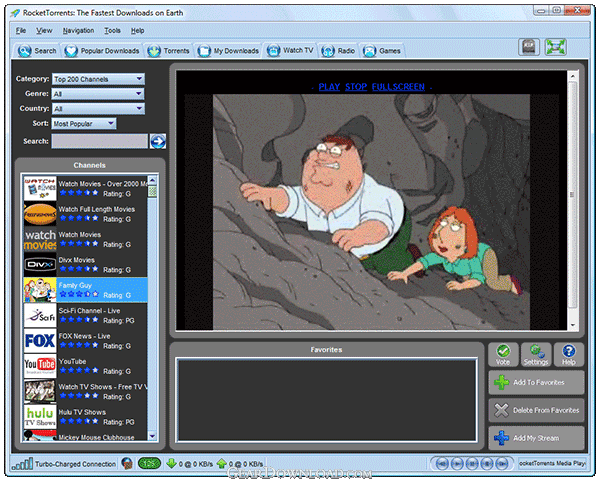Switch to the My Downloads tab
This screenshot has width=600, height=482.
[x=228, y=51]
